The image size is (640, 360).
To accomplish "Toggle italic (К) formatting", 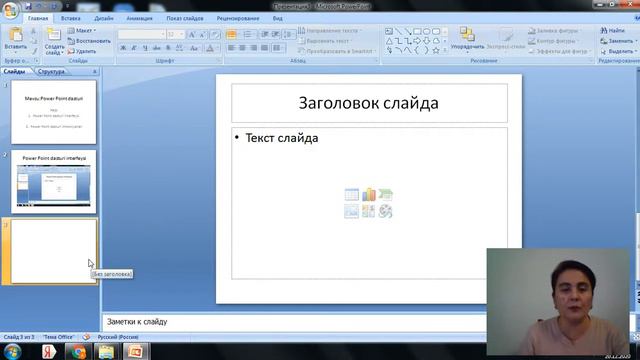I will pos(134,48).
